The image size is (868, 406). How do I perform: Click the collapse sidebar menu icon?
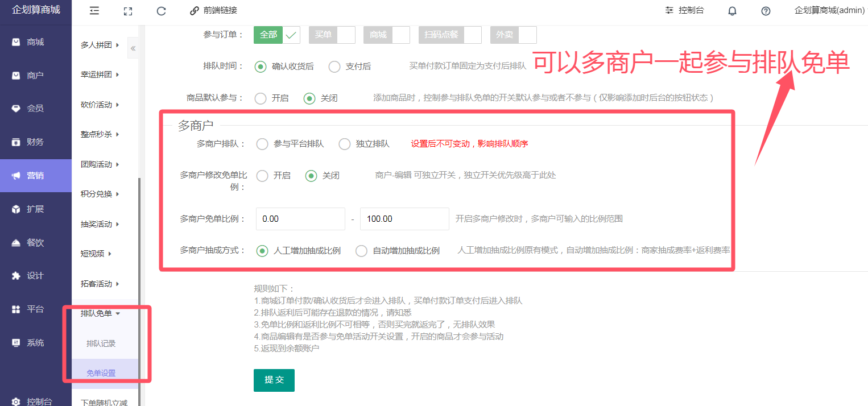tap(94, 11)
